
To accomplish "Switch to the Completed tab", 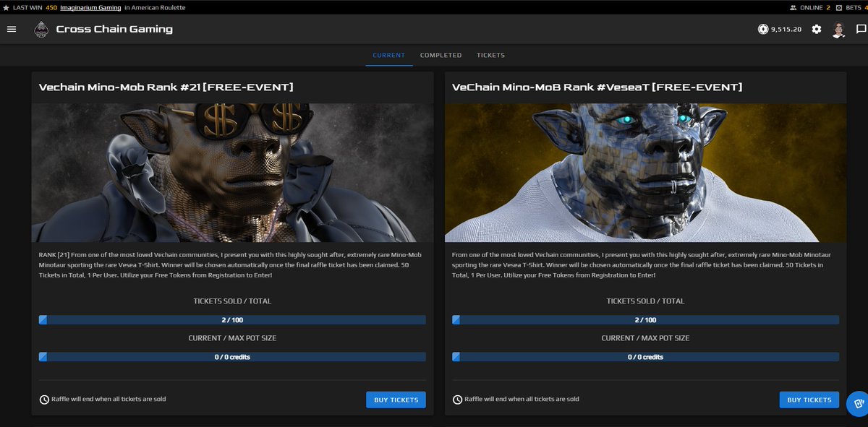I will (x=441, y=55).
